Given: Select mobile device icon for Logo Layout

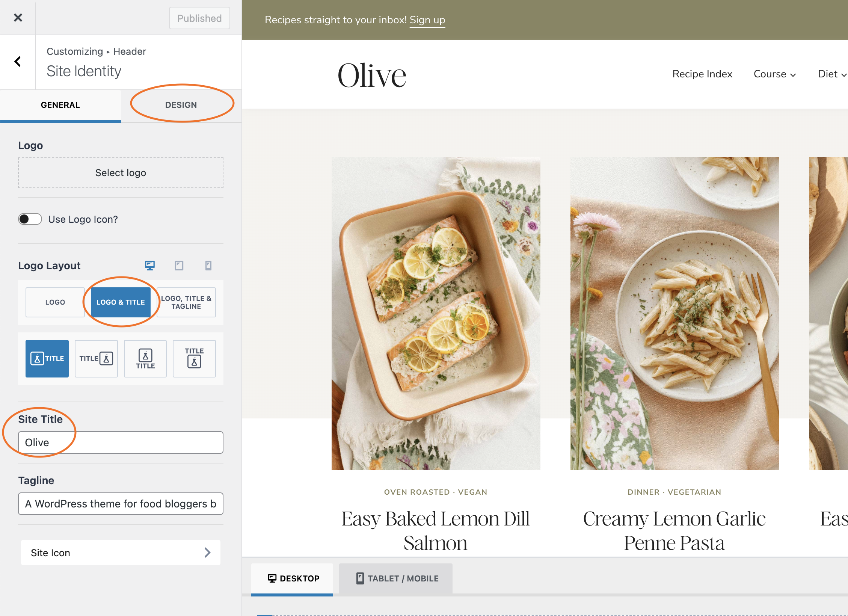Looking at the screenshot, I should pos(208,266).
